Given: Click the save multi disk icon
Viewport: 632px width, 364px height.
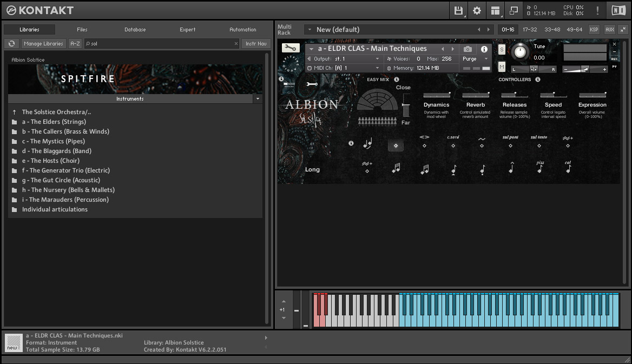Looking at the screenshot, I should [457, 10].
